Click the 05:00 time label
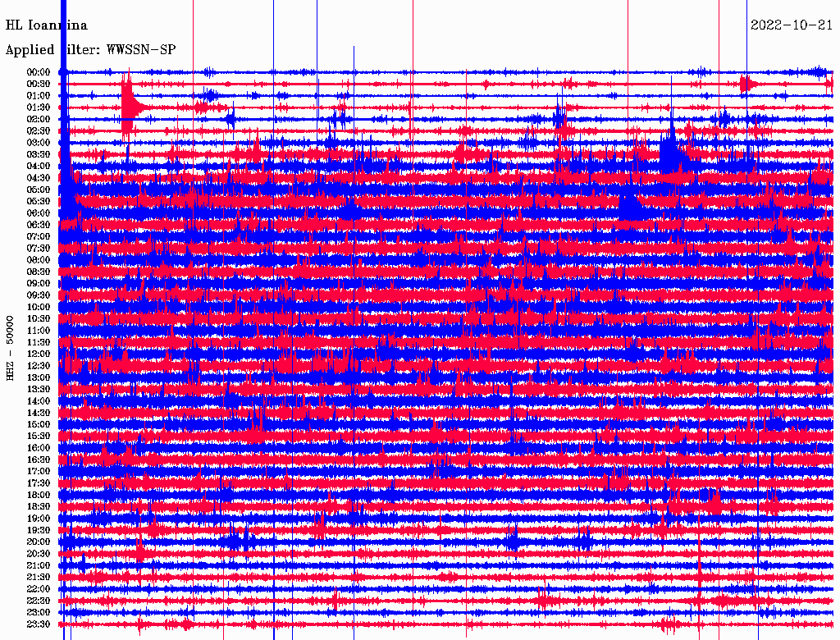This screenshot has height=640, width=840. [39, 190]
